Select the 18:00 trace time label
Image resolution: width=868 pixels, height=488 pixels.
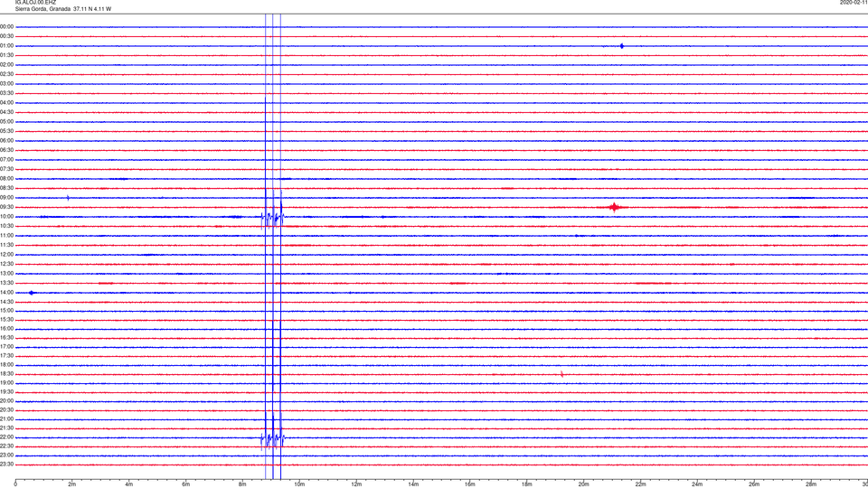point(6,365)
